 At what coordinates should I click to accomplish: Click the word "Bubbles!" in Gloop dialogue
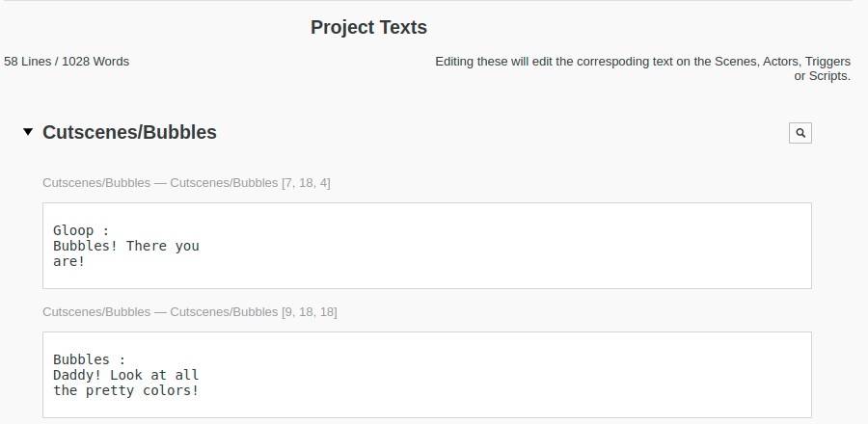click(x=85, y=246)
